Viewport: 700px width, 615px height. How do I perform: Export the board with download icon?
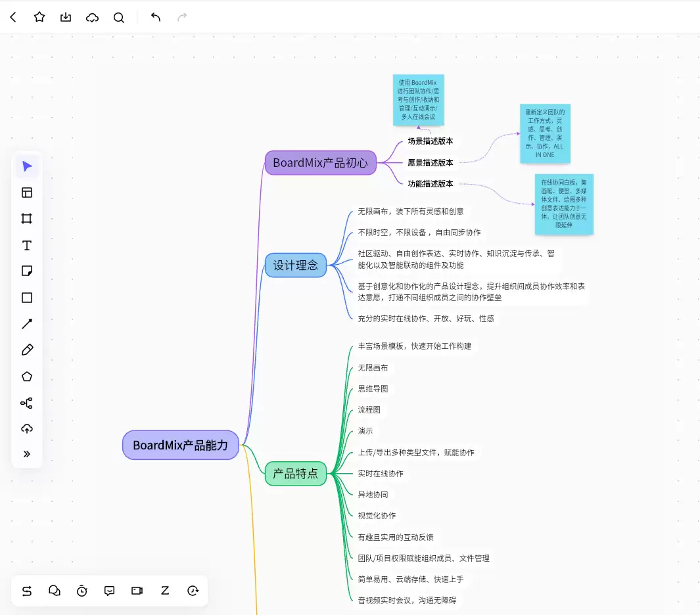click(x=66, y=17)
